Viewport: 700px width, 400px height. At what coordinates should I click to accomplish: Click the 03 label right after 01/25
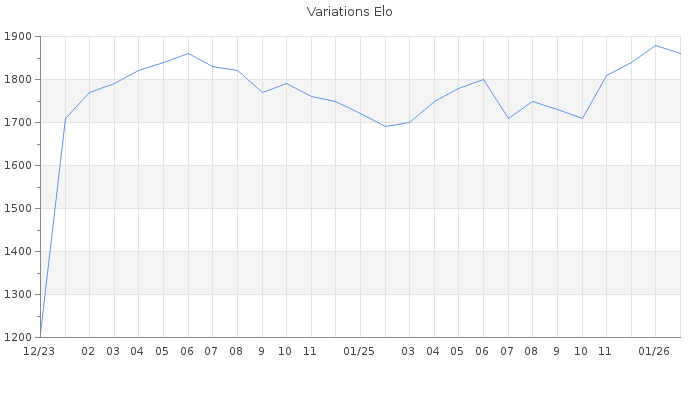(x=408, y=352)
